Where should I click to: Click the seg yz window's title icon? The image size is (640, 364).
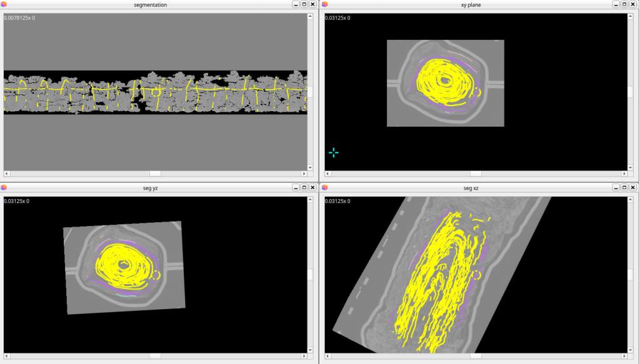tap(4, 187)
